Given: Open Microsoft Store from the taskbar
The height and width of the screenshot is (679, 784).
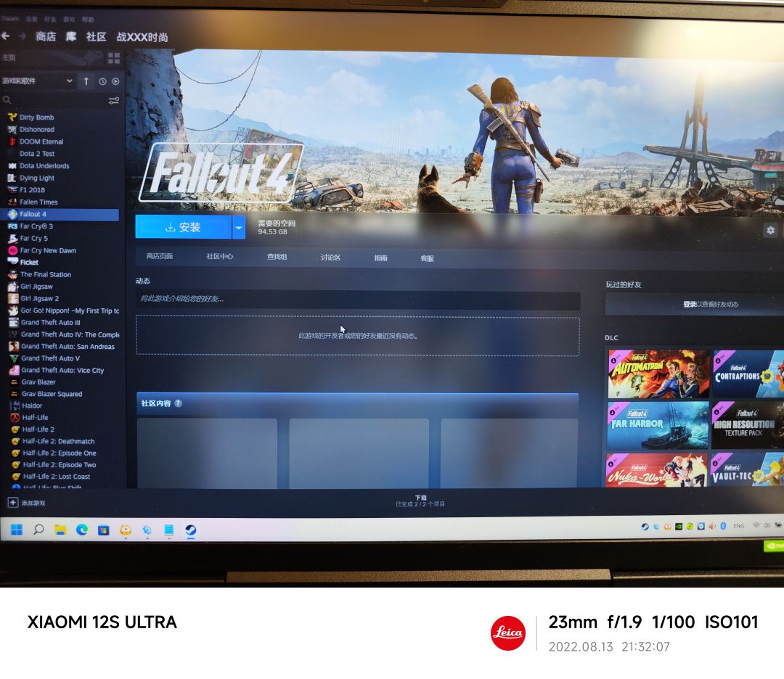Looking at the screenshot, I should point(104,530).
